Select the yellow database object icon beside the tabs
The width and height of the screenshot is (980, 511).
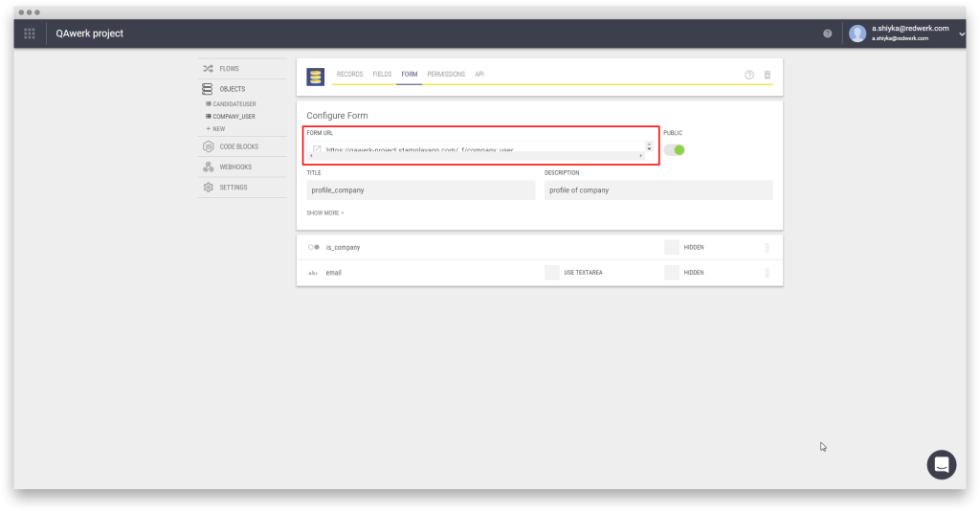(x=316, y=77)
